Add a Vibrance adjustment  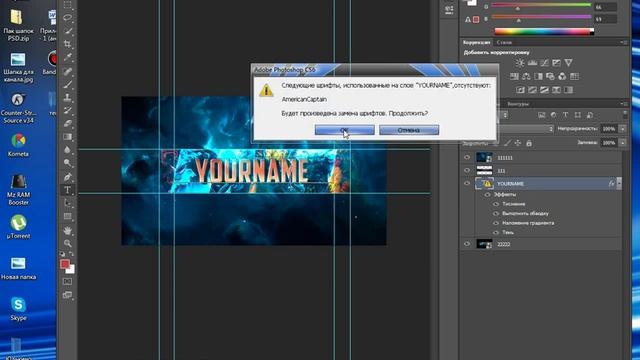click(568, 63)
